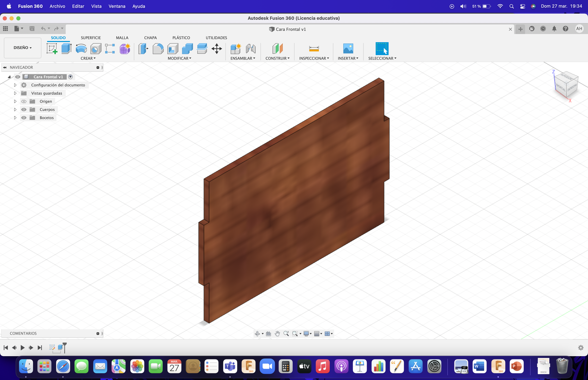Viewport: 588px width, 380px height.
Task: Open the MODIFICAR dropdown menu
Action: click(x=179, y=58)
